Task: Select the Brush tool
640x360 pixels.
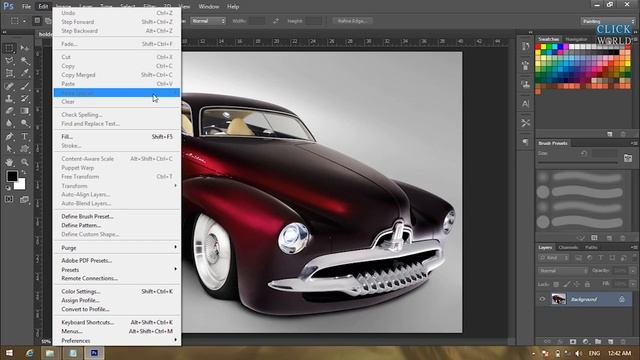Action: pos(25,86)
